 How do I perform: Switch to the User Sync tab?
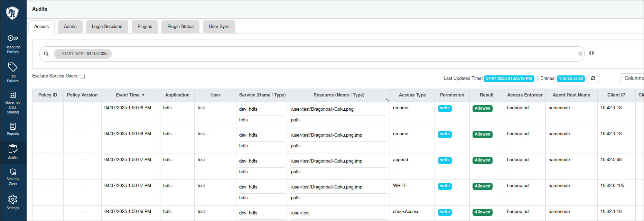[x=219, y=27]
